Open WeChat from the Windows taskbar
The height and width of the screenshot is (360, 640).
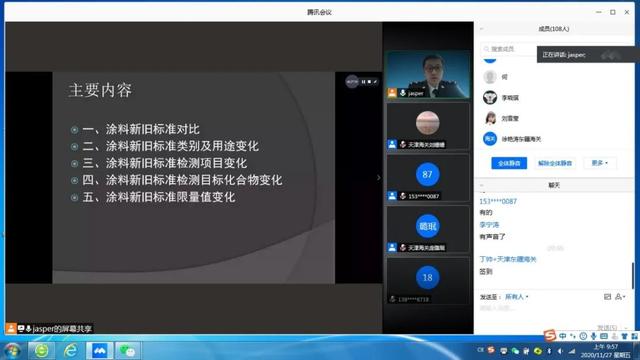[128, 351]
